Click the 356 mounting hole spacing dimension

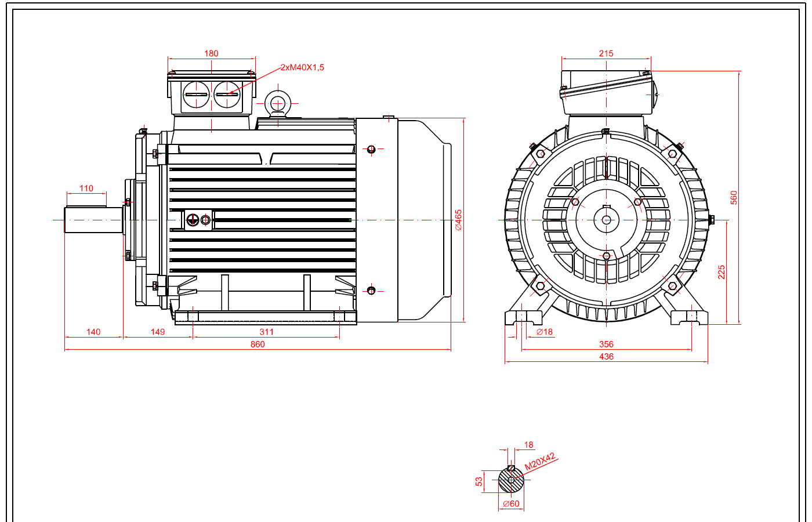606,344
